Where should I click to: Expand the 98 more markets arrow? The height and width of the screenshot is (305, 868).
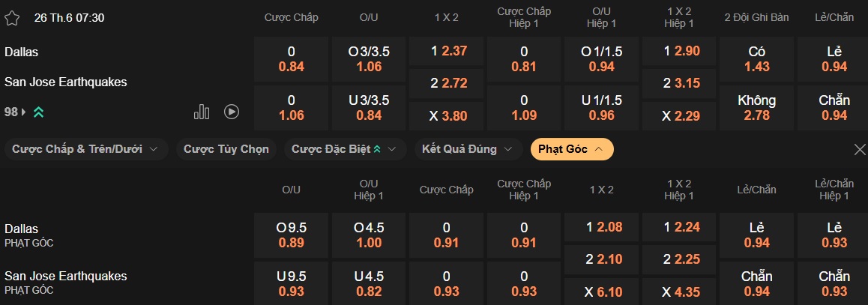coord(23,112)
